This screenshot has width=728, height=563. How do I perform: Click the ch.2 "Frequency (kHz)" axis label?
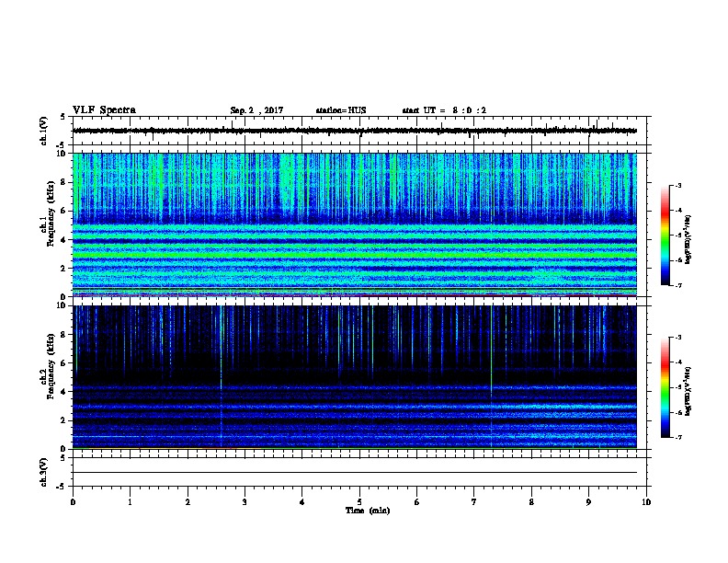pyautogui.click(x=51, y=366)
